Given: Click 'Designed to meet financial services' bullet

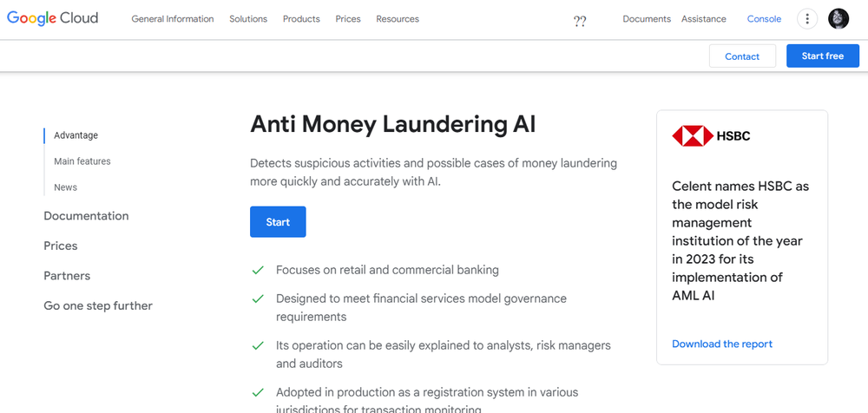Looking at the screenshot, I should pos(421,308).
